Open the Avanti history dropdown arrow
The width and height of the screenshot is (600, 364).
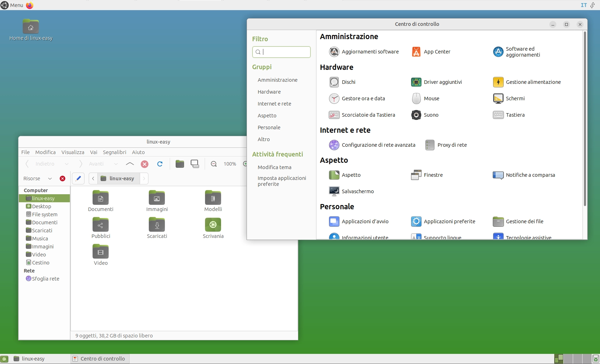click(116, 164)
